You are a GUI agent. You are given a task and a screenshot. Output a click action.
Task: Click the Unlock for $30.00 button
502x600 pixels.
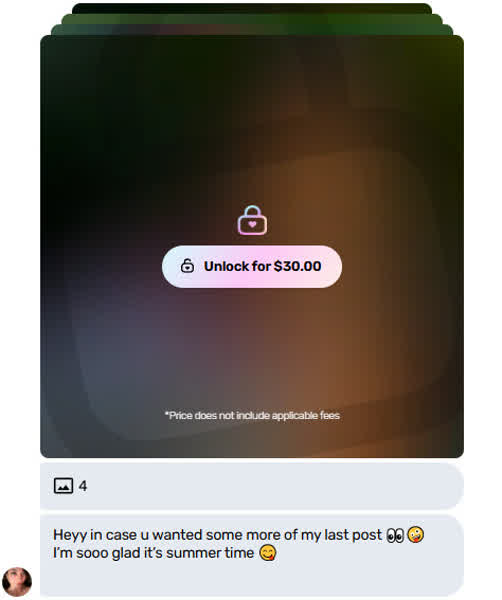[x=252, y=266]
